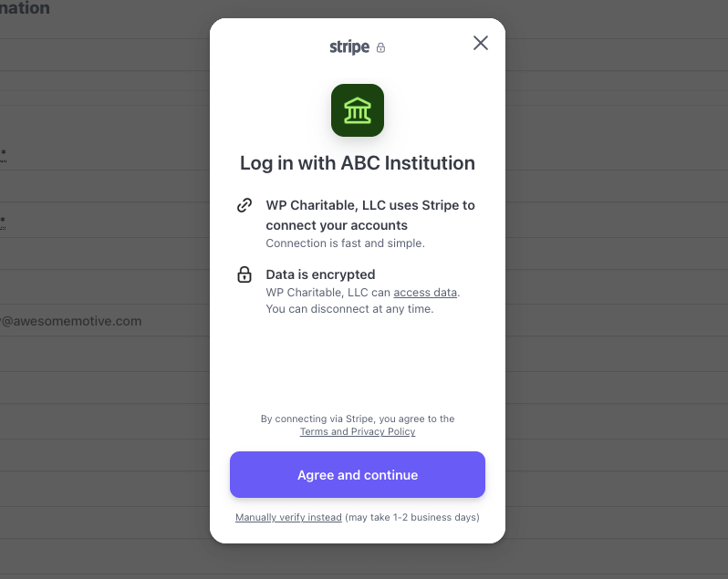Click the Connection is fast and simple text
Viewport: 728px width, 579px height.
tap(346, 243)
